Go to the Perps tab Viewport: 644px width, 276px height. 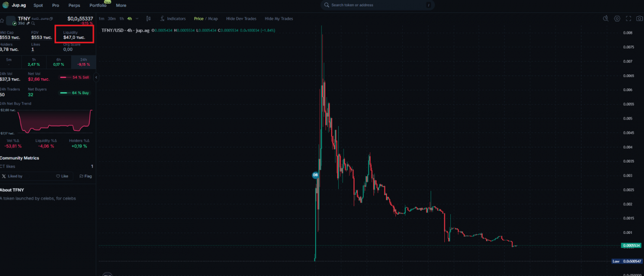tap(74, 5)
